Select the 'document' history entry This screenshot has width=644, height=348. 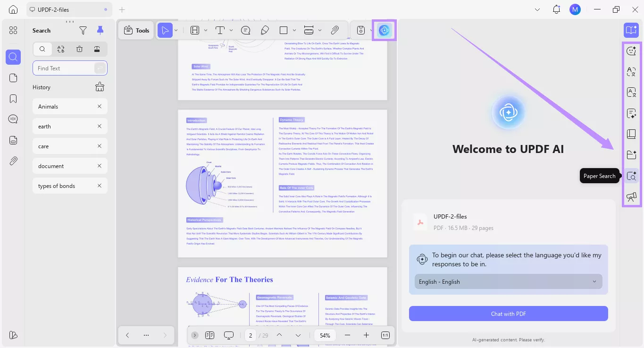(x=70, y=166)
